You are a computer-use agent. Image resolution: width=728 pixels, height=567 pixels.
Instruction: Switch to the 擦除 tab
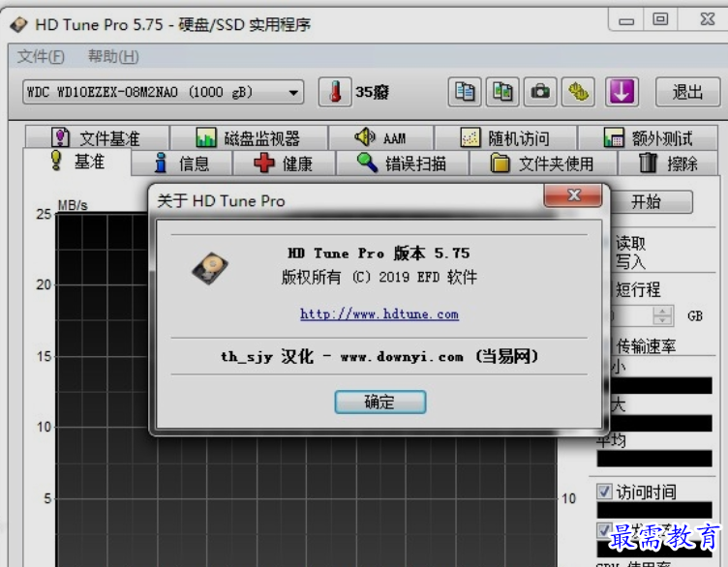click(x=668, y=164)
